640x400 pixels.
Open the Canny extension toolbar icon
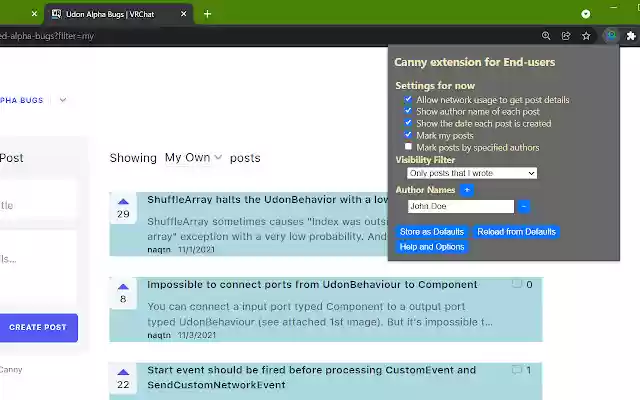(x=611, y=36)
